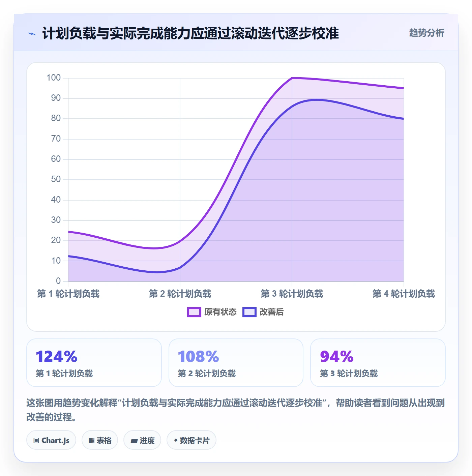472x476 pixels.
Task: Click the description paragraph starting 这张图用趋势变化
Action: click(x=236, y=410)
